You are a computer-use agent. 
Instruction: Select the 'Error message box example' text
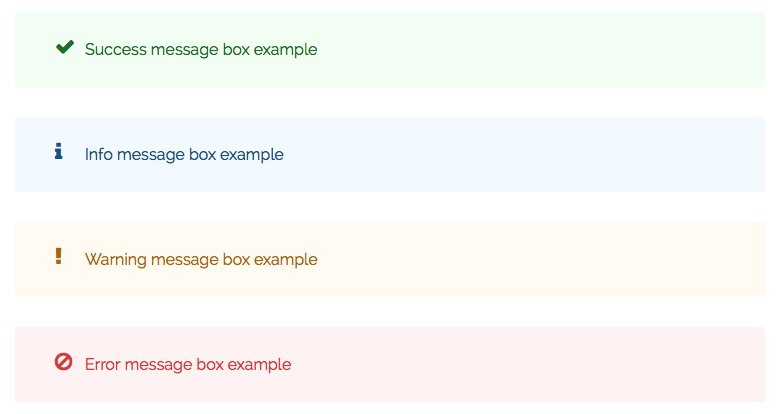pos(188,365)
